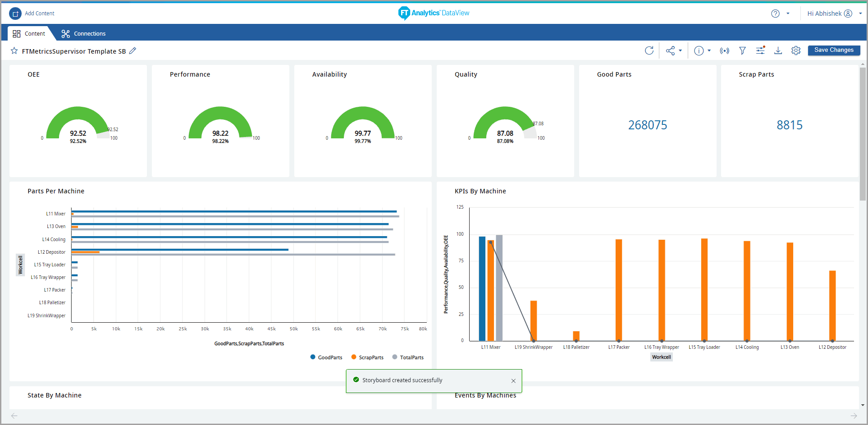
Task: Dismiss the storyboard created notification
Action: 513,381
